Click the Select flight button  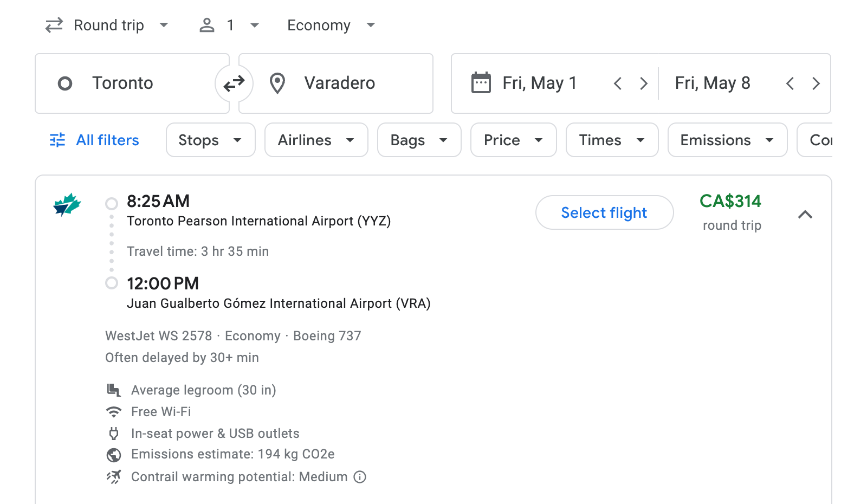pyautogui.click(x=604, y=212)
